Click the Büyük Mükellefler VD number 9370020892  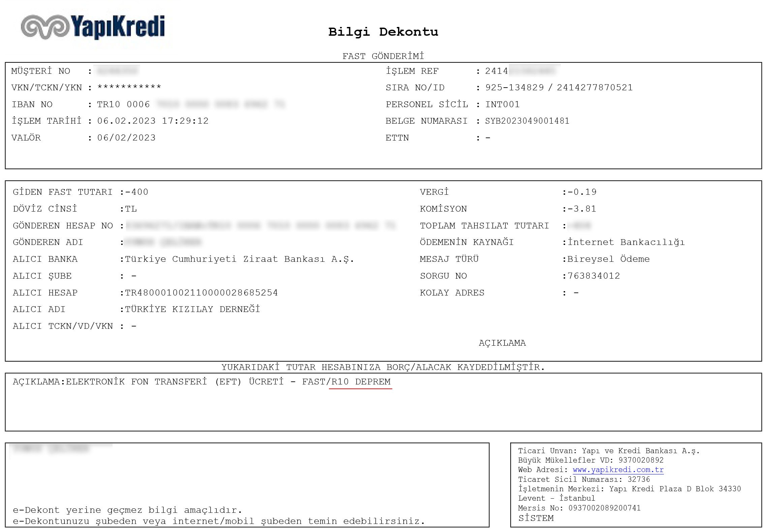pos(641,460)
